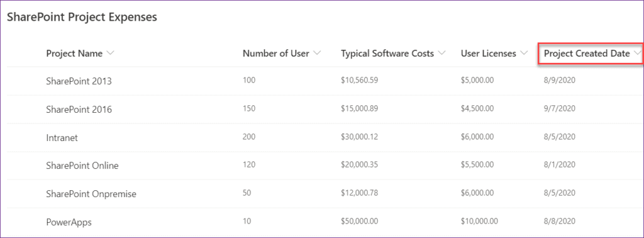Image resolution: width=644 pixels, height=238 pixels.
Task: Click the Intranet row 8/5/2020 date cell
Action: pos(559,137)
